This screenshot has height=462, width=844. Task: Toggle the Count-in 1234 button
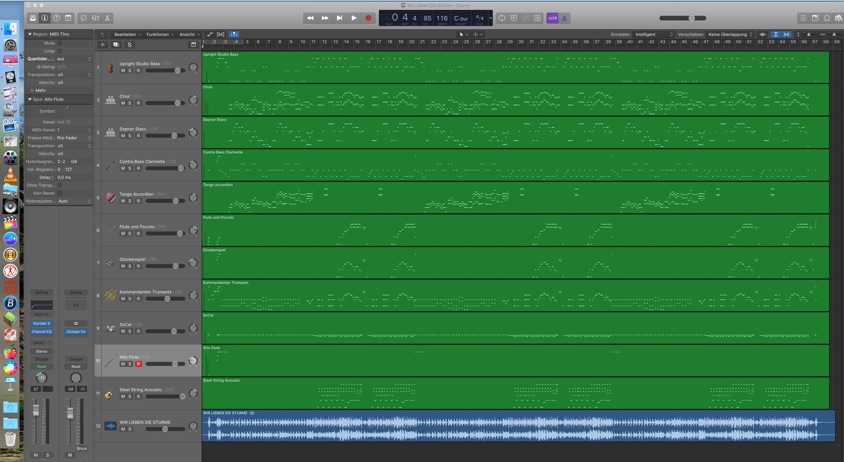click(x=553, y=18)
